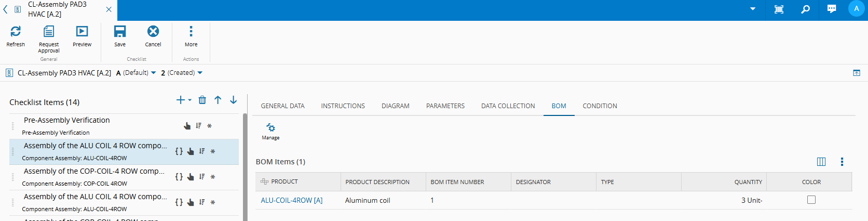This screenshot has width=868, height=221.
Task: Select the Pre-Assembly Verification checklist item
Action: (67, 121)
